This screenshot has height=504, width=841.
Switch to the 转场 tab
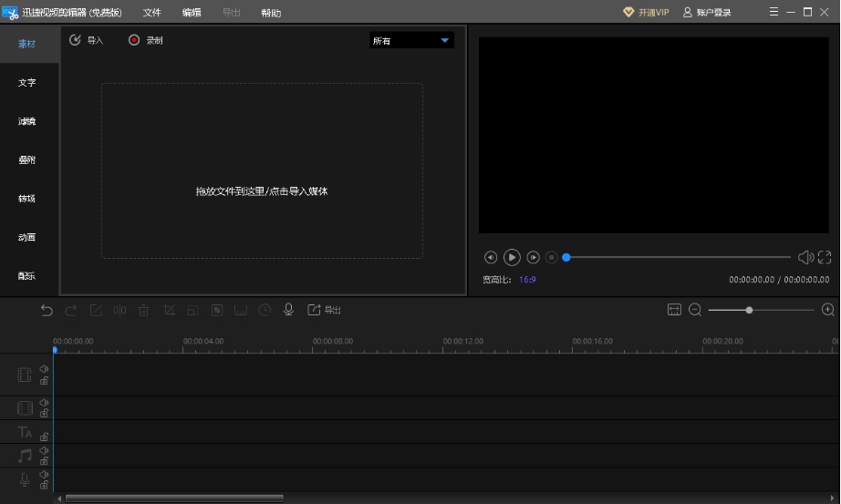(x=26, y=199)
